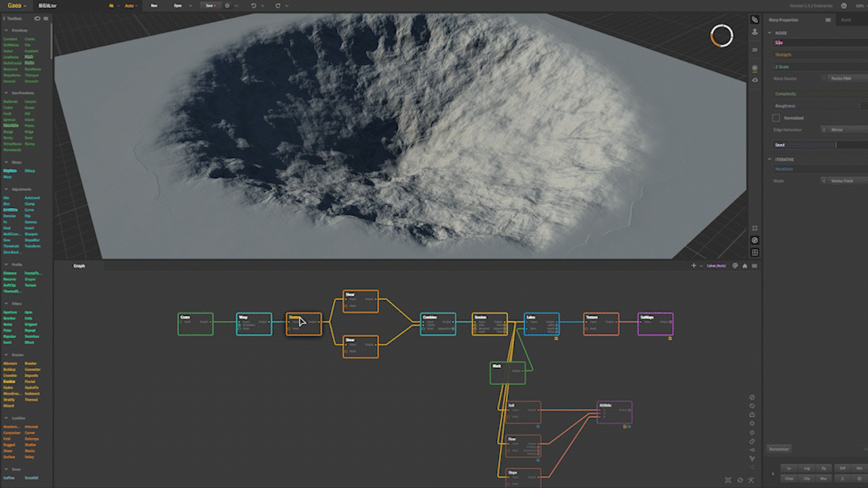Viewport: 868px width, 488px height.
Task: Click the Strength slider
Action: [821, 54]
